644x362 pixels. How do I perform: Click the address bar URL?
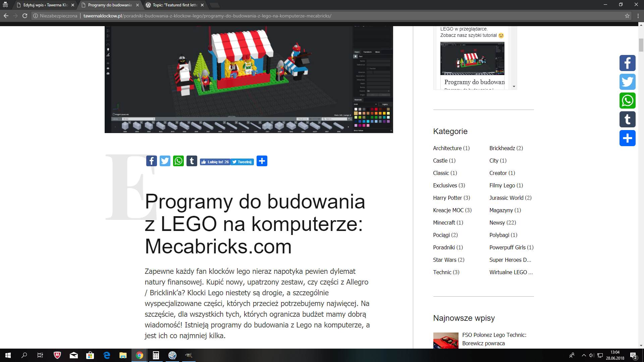pos(207,16)
